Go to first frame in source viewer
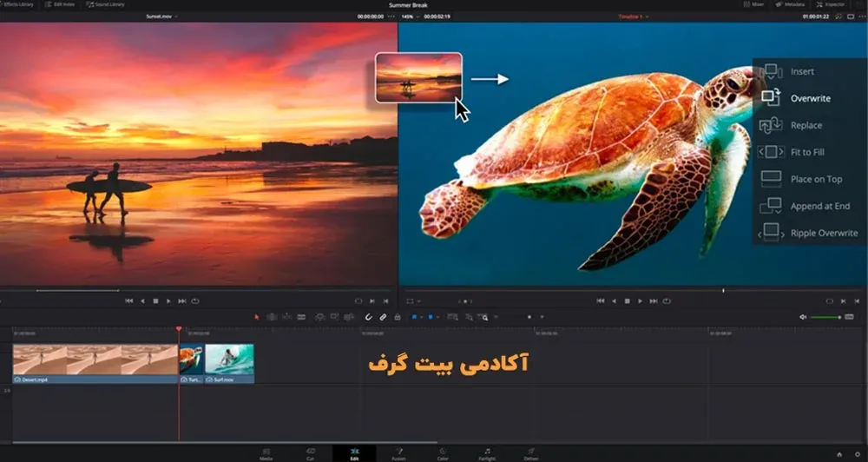Image resolution: width=868 pixels, height=462 pixels. point(129,300)
